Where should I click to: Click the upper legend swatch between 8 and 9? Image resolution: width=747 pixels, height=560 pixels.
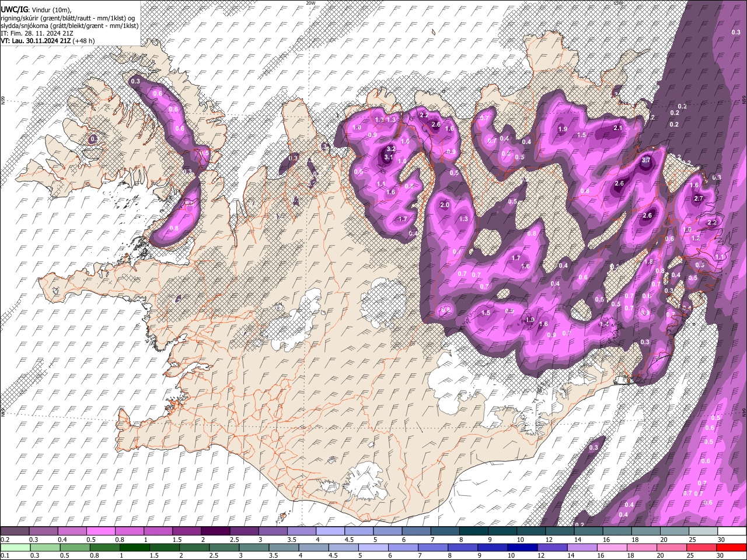click(474, 531)
